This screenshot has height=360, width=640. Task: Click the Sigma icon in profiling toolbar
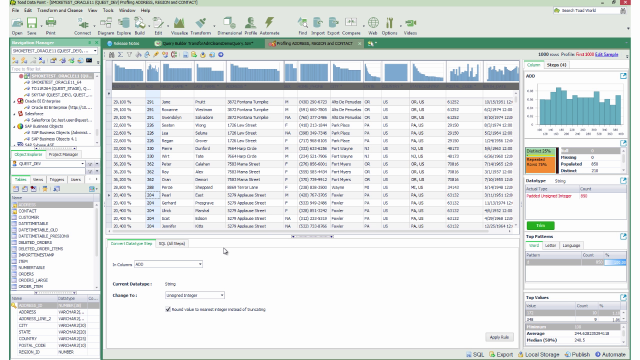tap(120, 55)
